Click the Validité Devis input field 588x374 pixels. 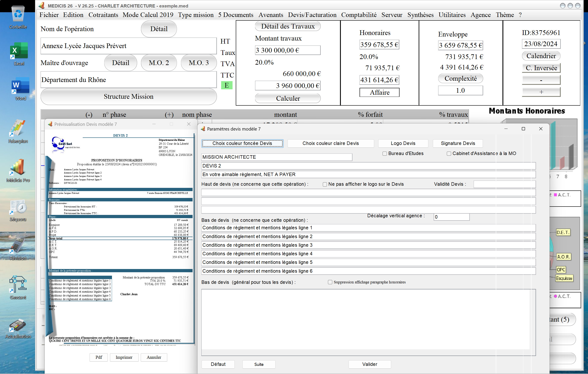504,184
